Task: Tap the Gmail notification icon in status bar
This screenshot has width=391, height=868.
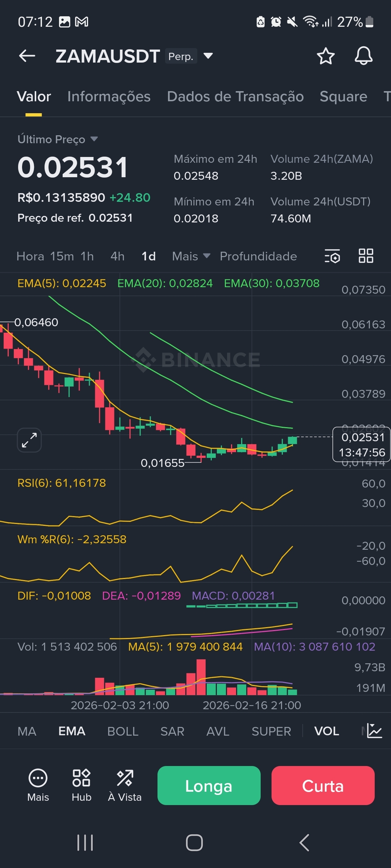Action: [81, 22]
